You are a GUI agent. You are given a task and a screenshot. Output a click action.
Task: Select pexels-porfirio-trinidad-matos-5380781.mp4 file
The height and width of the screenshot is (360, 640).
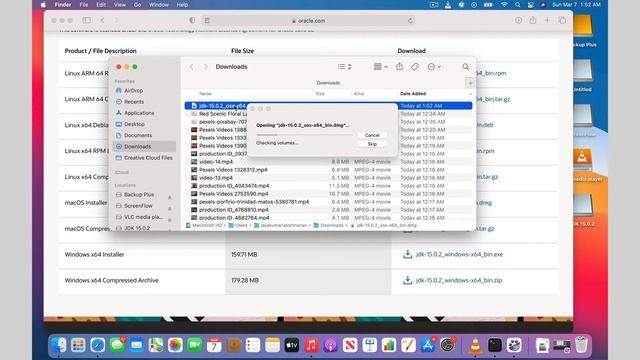click(x=329, y=202)
